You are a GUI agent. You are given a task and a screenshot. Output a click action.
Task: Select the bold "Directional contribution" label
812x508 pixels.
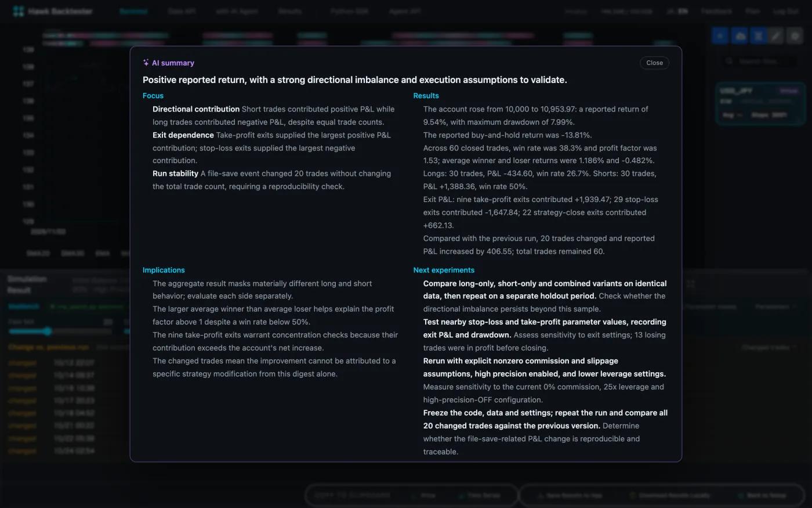(x=196, y=109)
